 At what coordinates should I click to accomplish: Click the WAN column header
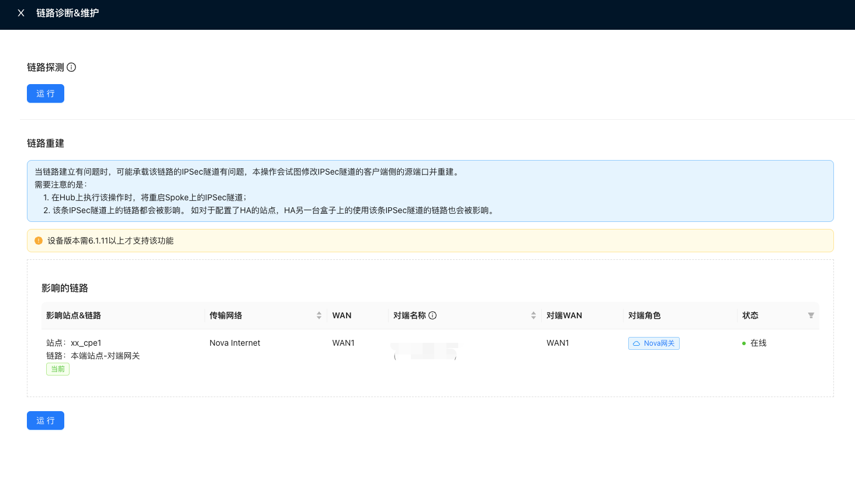(x=342, y=315)
